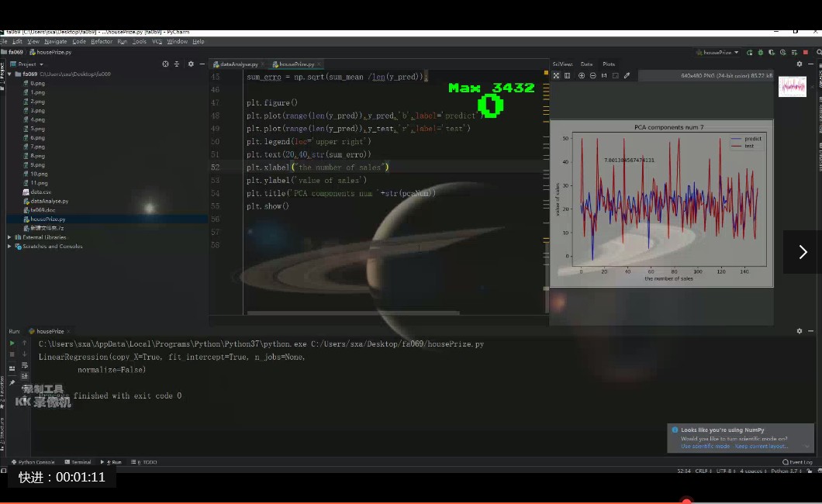
Task: Change UTF-8 file encoding in status bar
Action: 724,471
